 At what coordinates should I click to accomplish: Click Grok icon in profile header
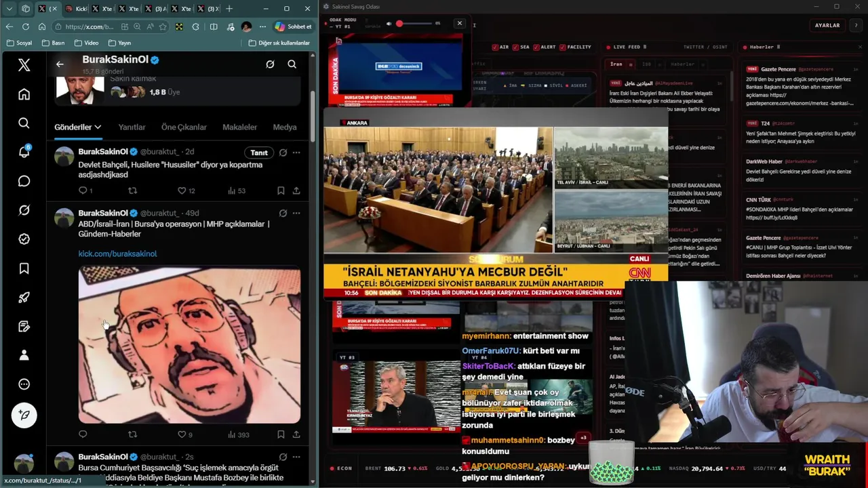[270, 64]
